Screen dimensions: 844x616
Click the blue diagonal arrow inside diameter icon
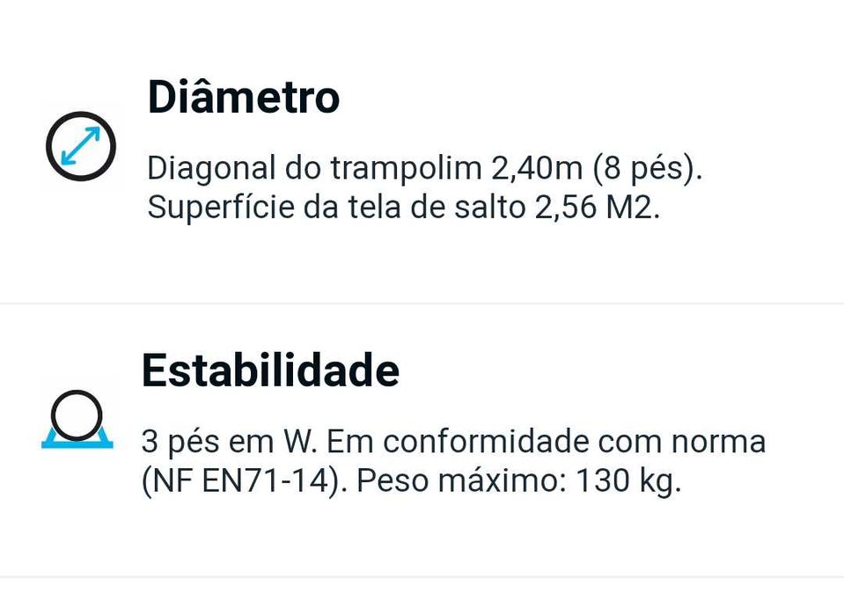click(81, 146)
